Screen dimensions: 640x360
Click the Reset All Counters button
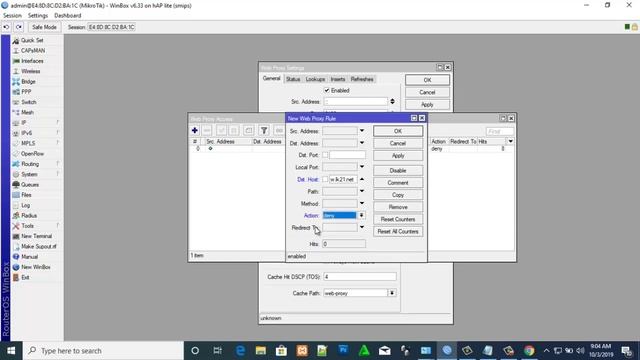pos(398,231)
